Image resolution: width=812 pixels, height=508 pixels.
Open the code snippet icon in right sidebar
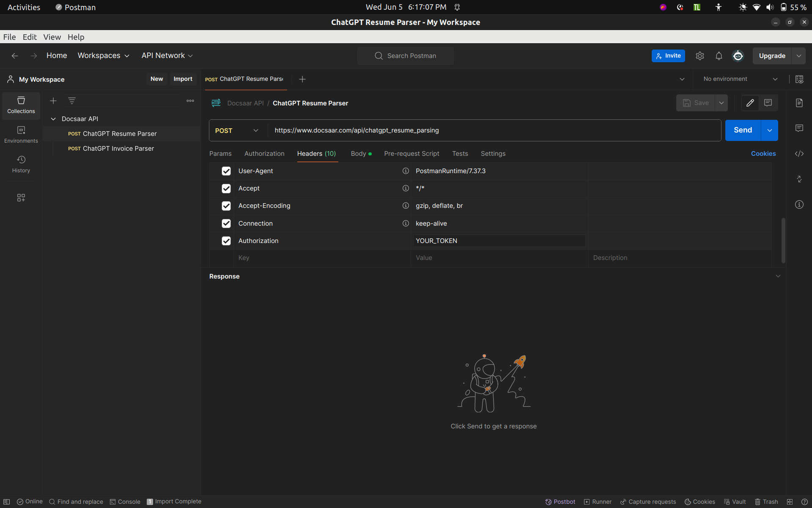pos(799,154)
